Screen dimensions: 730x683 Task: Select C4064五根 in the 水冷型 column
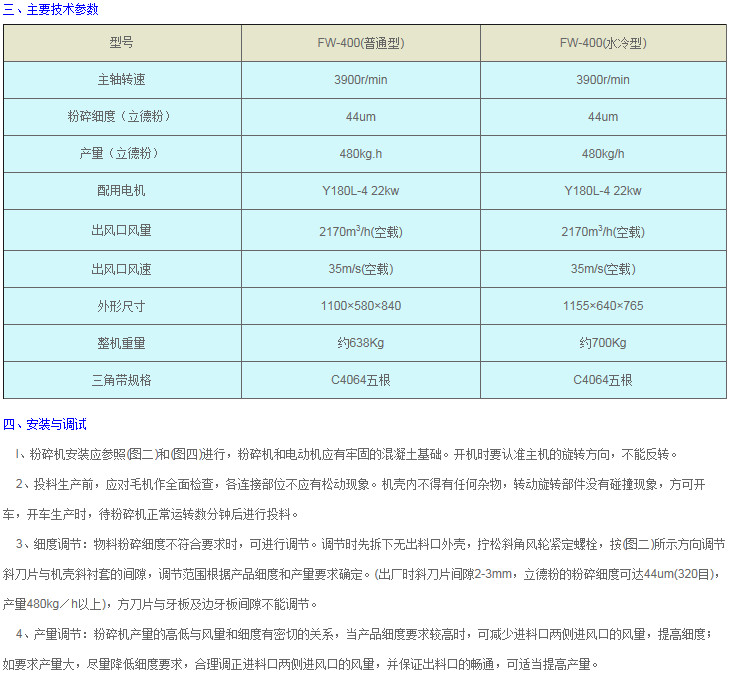tap(603, 380)
